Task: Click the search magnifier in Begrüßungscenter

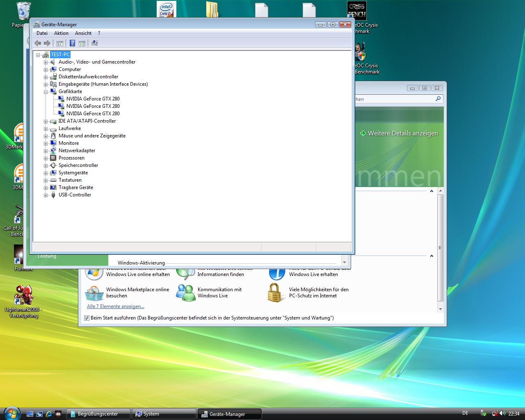Action: click(438, 99)
